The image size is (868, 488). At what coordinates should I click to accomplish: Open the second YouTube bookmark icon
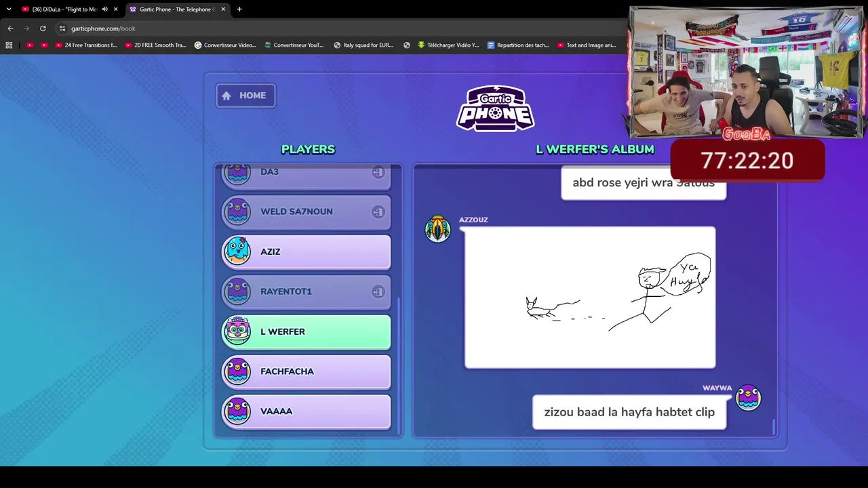(44, 45)
